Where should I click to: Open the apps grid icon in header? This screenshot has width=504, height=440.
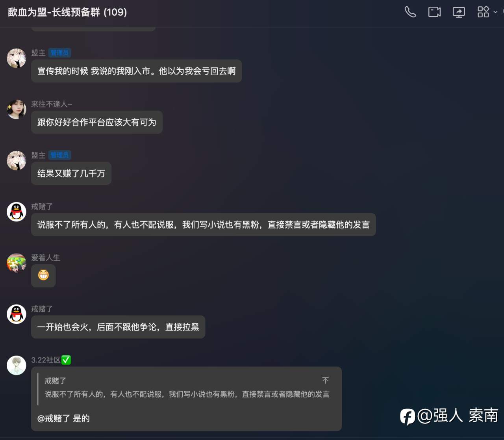pos(483,12)
